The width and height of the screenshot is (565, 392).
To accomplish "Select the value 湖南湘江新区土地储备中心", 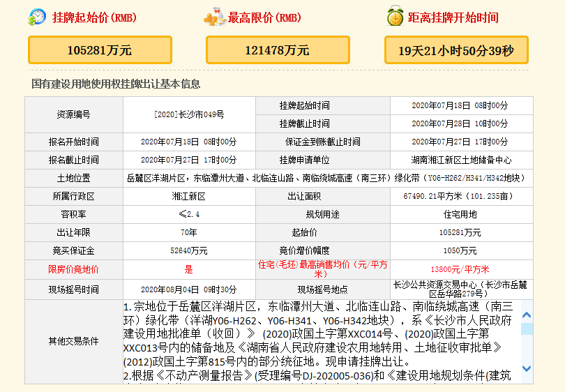I will pos(461,160).
